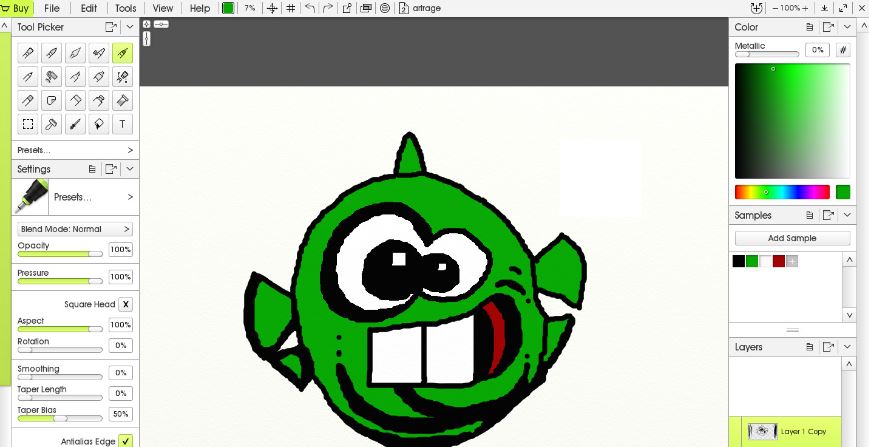Viewport: 869px width, 447px height.
Task: Click the Metallic 0% value field
Action: pyautogui.click(x=817, y=50)
